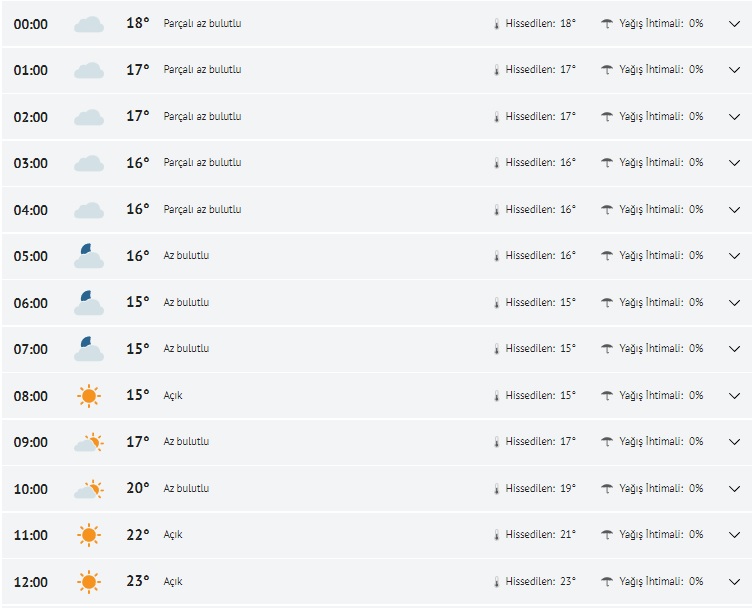Click the 'Açık' label at 08:00
The height and width of the screenshot is (608, 752).
point(173,396)
